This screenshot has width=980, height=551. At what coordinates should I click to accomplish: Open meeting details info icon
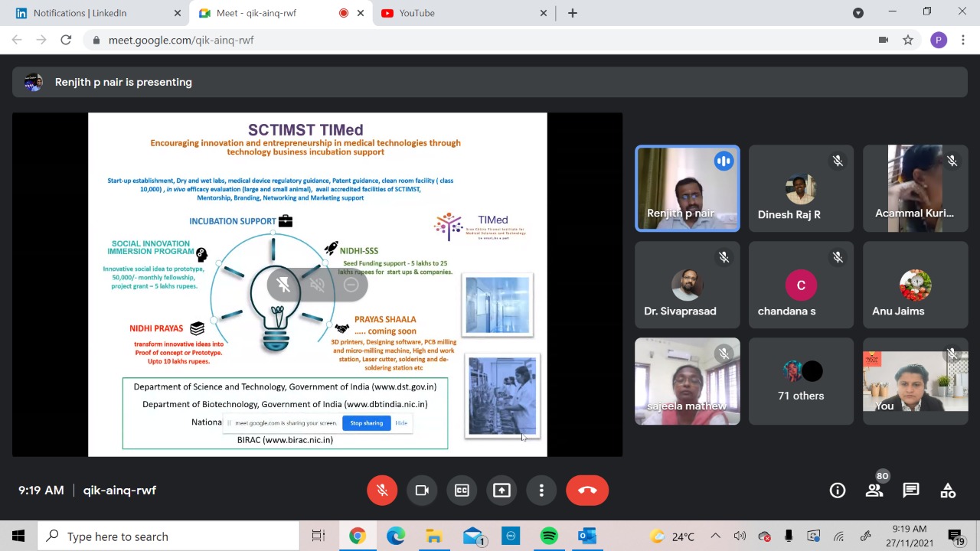(x=838, y=491)
